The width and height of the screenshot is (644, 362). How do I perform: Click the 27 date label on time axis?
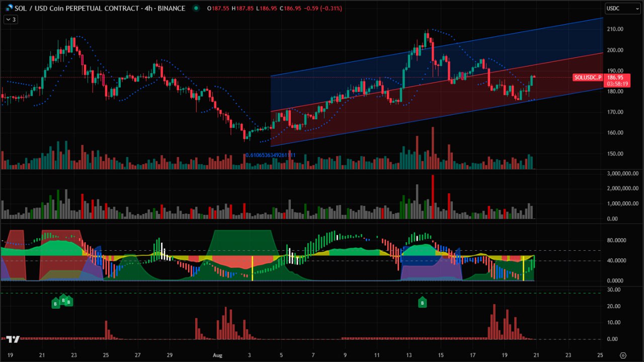138,355
